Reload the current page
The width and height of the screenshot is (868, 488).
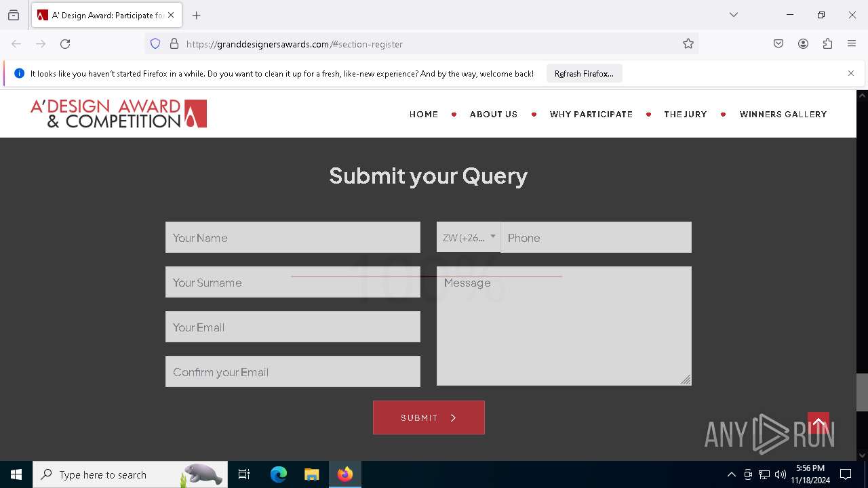[x=65, y=44]
